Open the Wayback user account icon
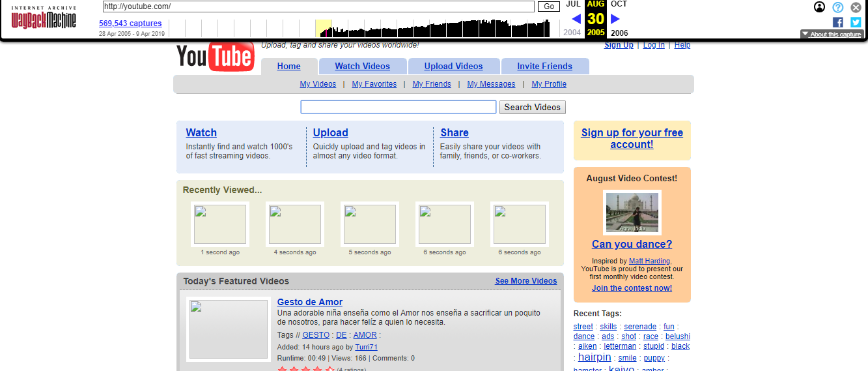The image size is (868, 371). click(820, 7)
